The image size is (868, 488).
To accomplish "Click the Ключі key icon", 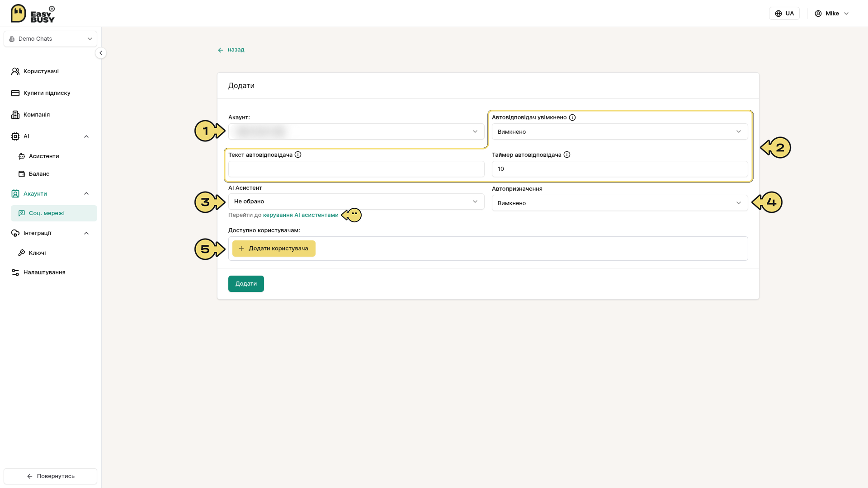I will (x=22, y=253).
